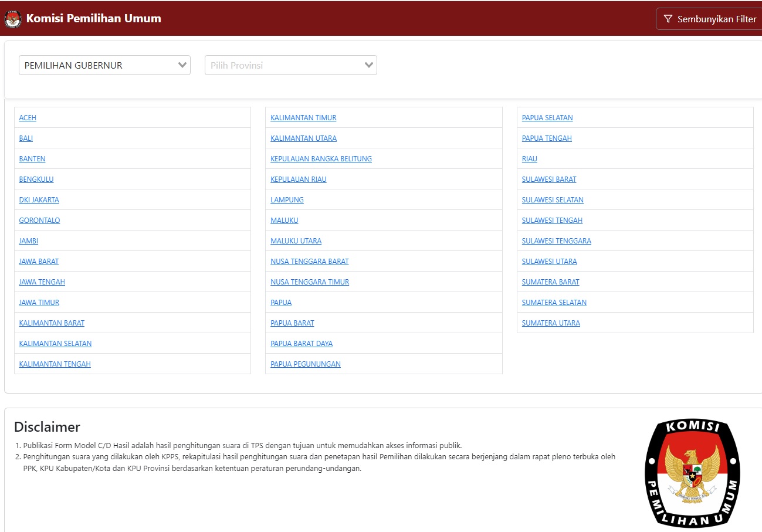
Task: Go to JAWA BARAT results
Action: 39,262
